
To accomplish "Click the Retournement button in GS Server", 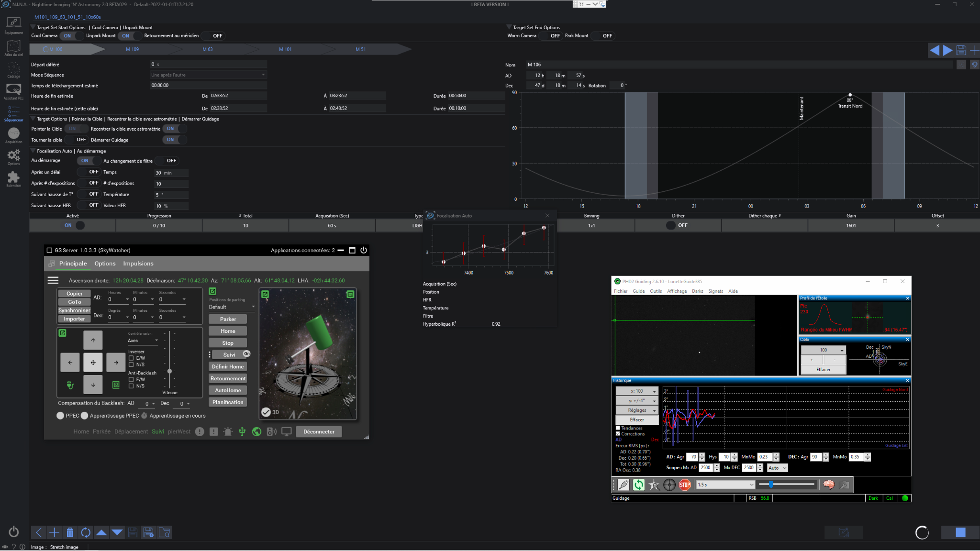I will click(x=228, y=378).
